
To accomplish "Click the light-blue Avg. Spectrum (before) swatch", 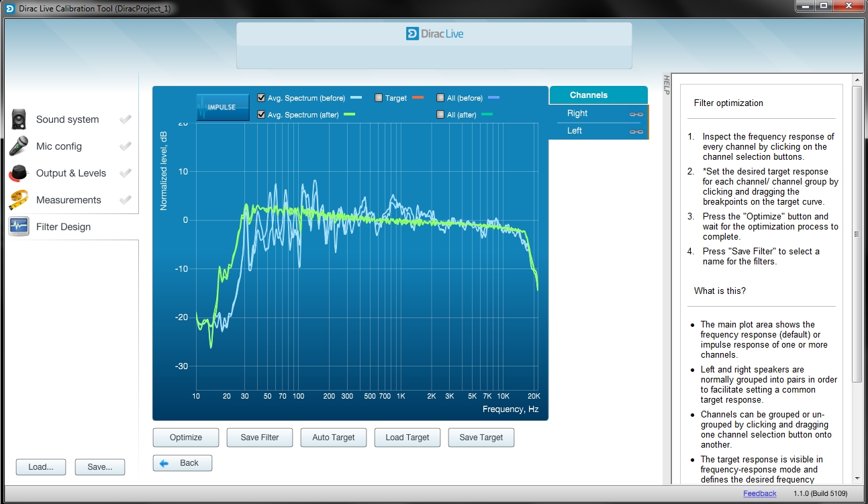I will [356, 98].
